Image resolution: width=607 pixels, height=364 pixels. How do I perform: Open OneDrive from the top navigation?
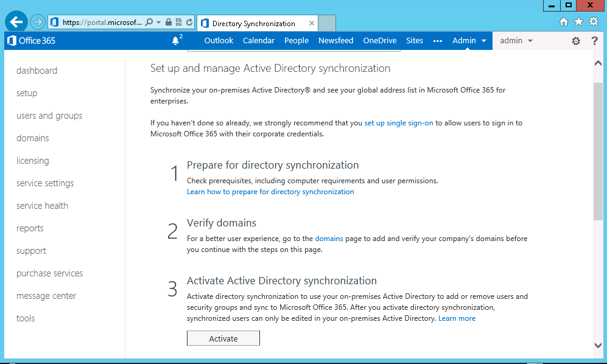click(x=380, y=40)
